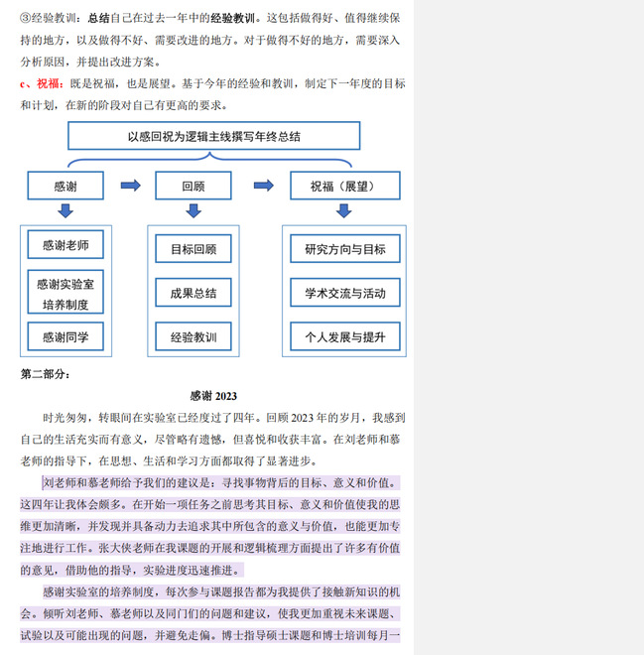Viewport: 644px width, 655px height.
Task: Click the 感谢老师 box
Action: (65, 244)
